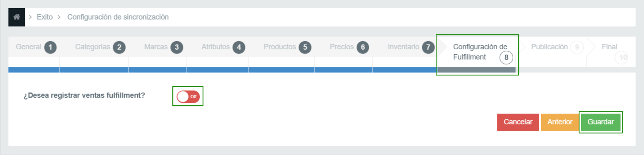Click step number 1 circle badge
The image size is (644, 155).
pyautogui.click(x=50, y=47)
